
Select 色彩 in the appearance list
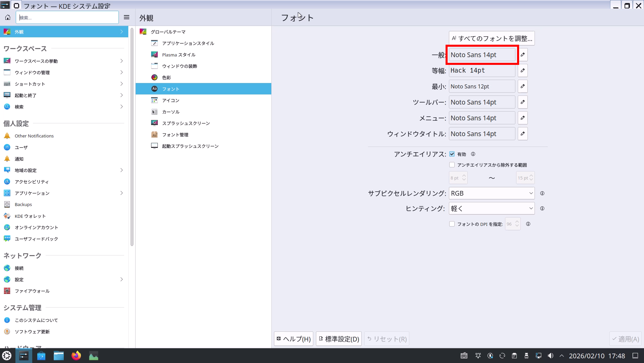point(167,78)
